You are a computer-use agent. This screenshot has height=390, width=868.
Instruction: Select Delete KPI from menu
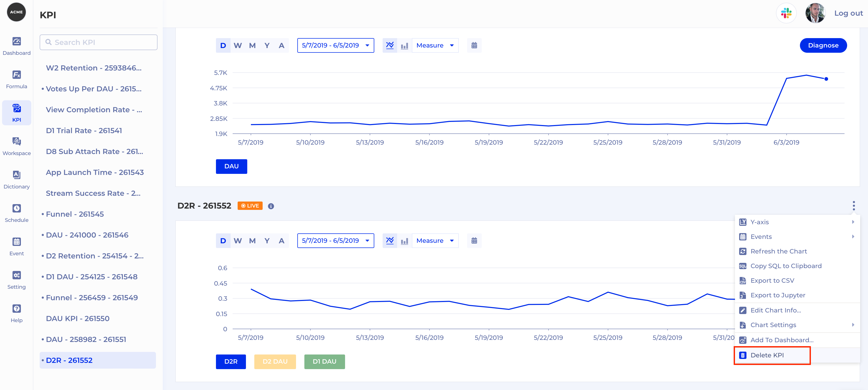(767, 355)
